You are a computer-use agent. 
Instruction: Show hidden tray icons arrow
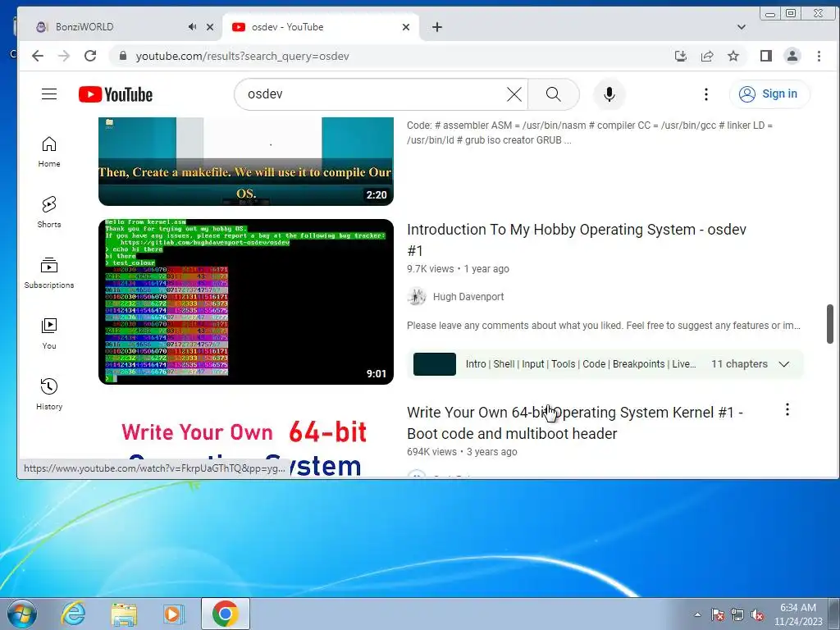(697, 614)
